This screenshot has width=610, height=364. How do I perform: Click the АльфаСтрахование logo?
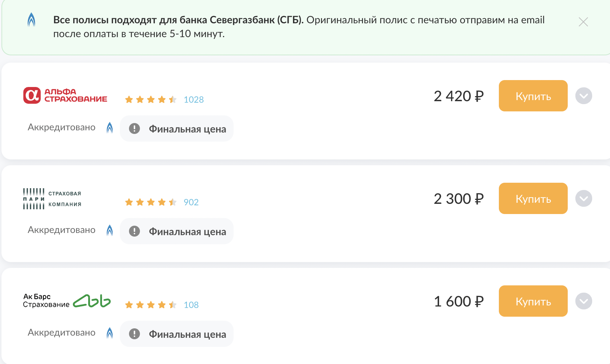65,95
